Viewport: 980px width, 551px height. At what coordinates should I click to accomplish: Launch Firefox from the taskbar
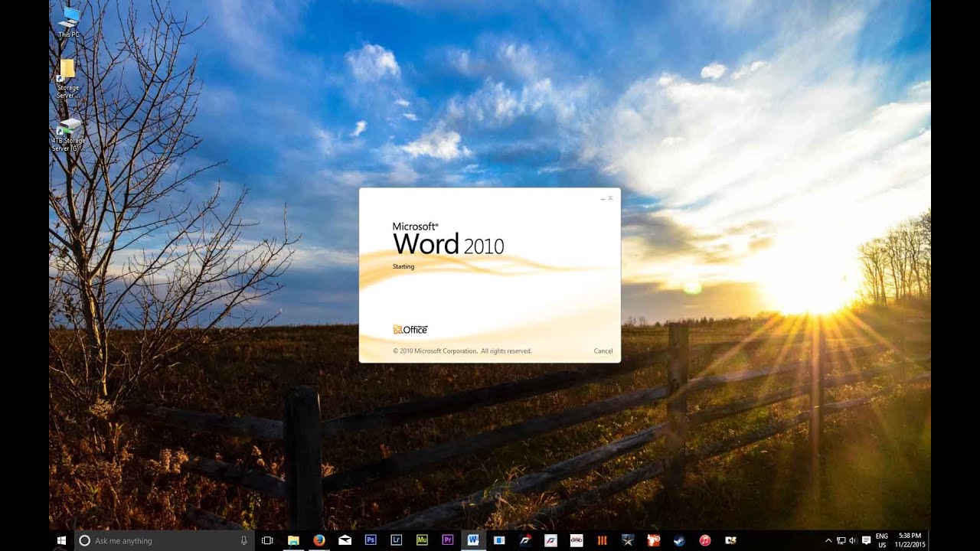[x=318, y=540]
